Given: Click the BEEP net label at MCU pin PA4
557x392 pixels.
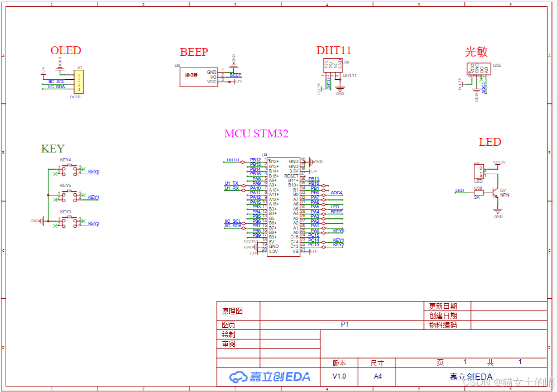Looking at the screenshot, I should coord(337,212).
